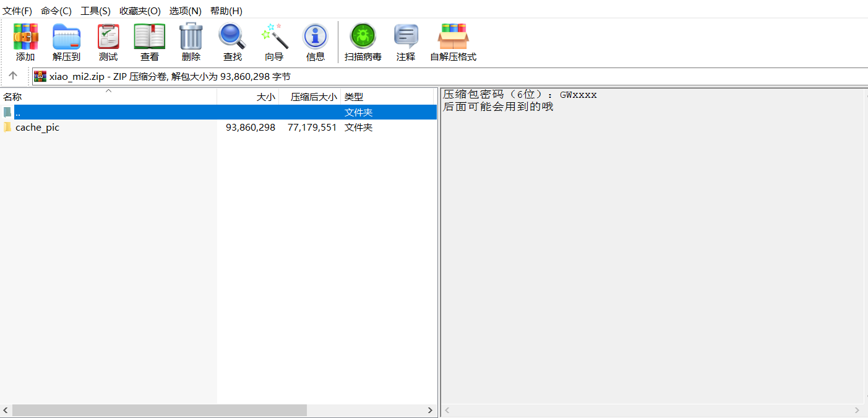The width and height of the screenshot is (868, 418).
Task: Click the Test (测试) archive icon
Action: point(108,37)
